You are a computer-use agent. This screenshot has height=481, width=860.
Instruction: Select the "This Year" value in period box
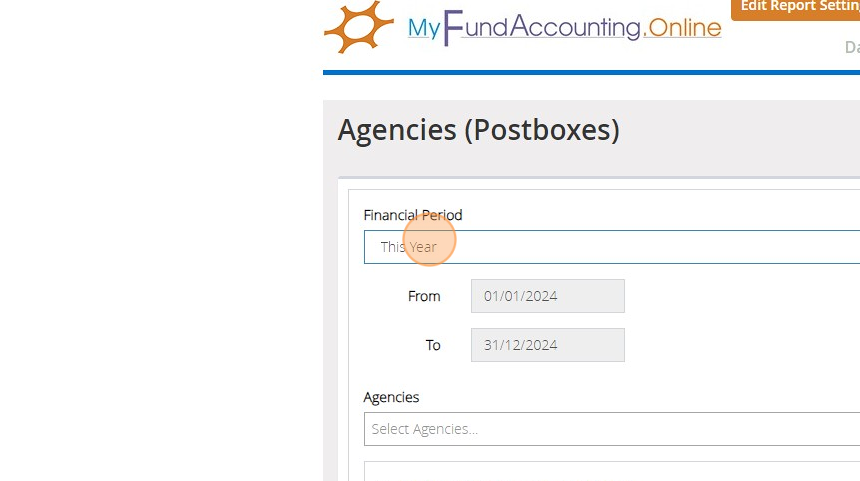[408, 246]
